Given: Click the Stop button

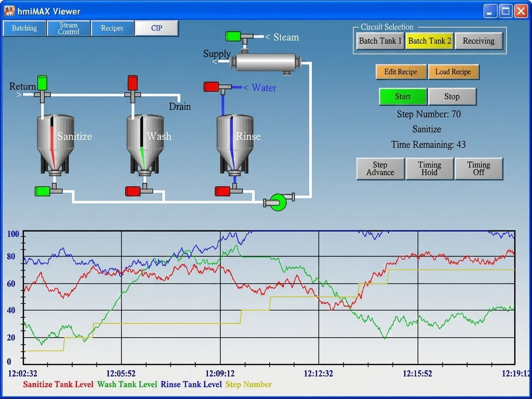Looking at the screenshot, I should [x=452, y=97].
